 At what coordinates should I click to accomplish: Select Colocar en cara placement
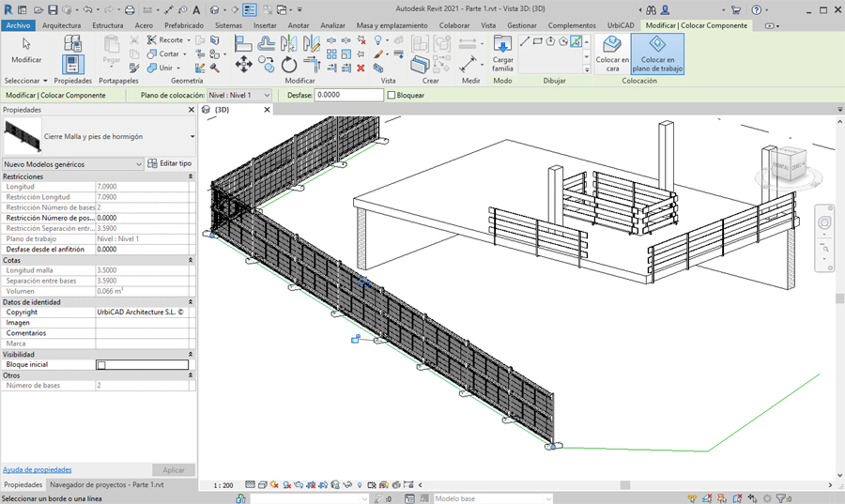pos(612,53)
